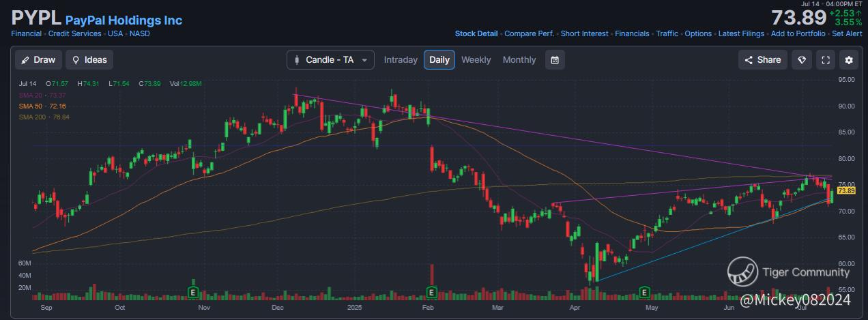Viewport: 868px width, 320px height.
Task: Click the yellow 73.89 price label
Action: point(846,191)
